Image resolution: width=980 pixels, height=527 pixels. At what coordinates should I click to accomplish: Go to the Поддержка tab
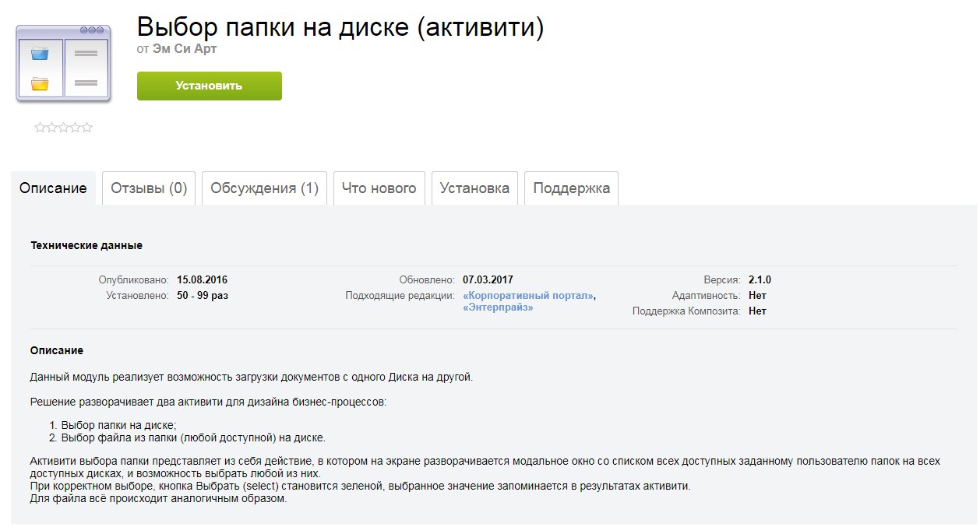[x=570, y=188]
